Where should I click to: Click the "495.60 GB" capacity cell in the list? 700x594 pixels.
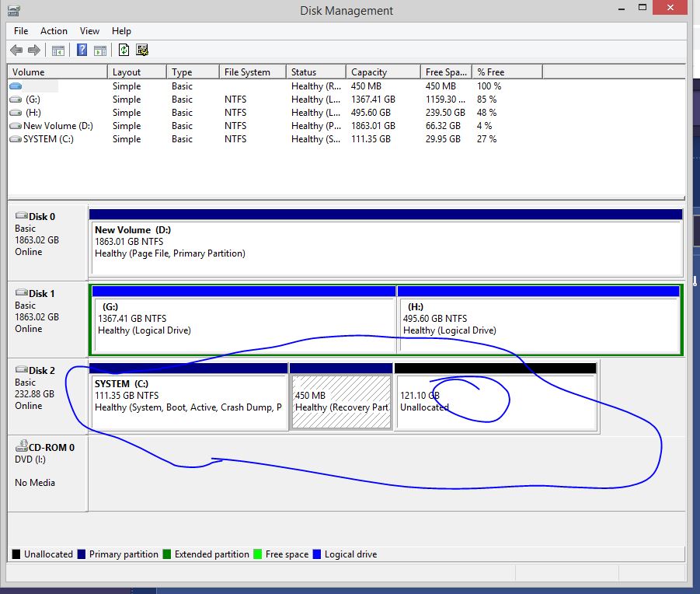click(x=371, y=113)
